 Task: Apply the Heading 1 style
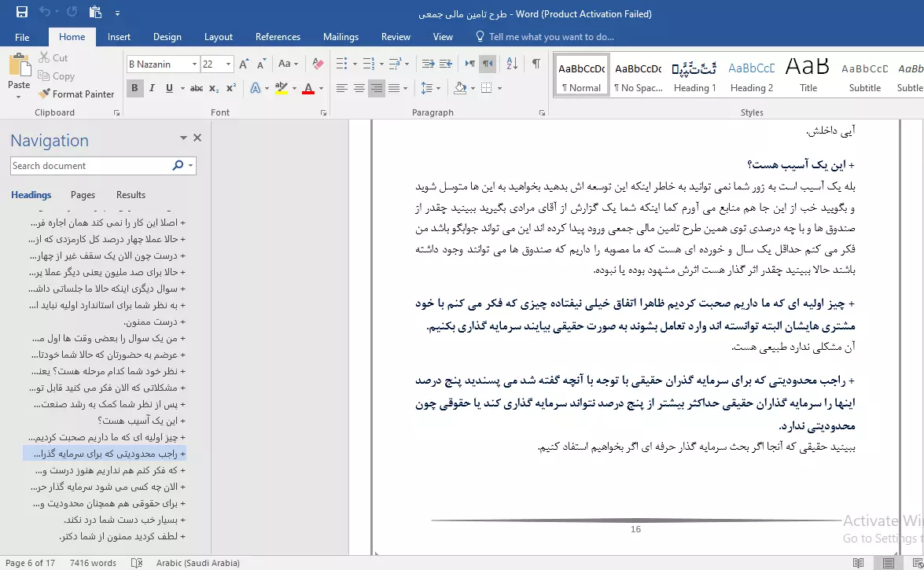(x=694, y=76)
